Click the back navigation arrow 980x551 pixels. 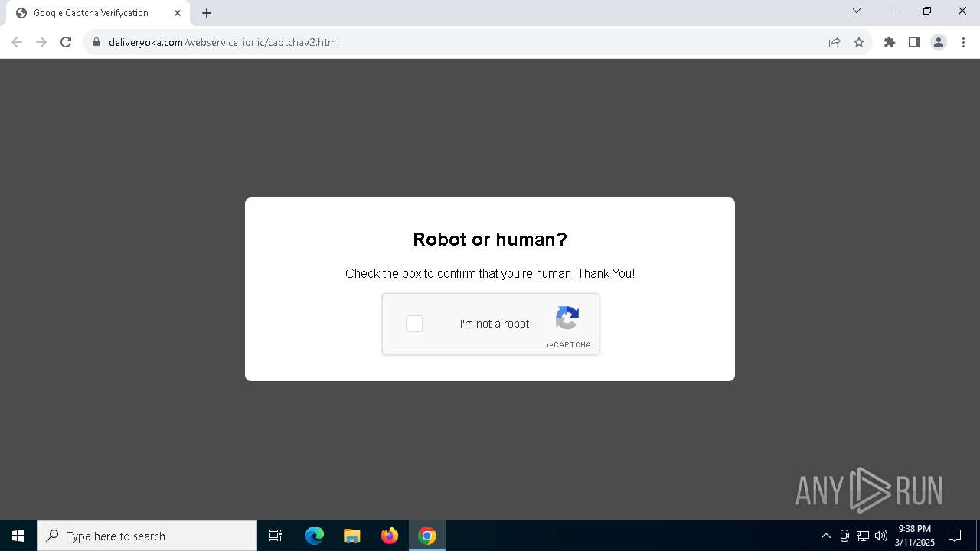point(17,42)
